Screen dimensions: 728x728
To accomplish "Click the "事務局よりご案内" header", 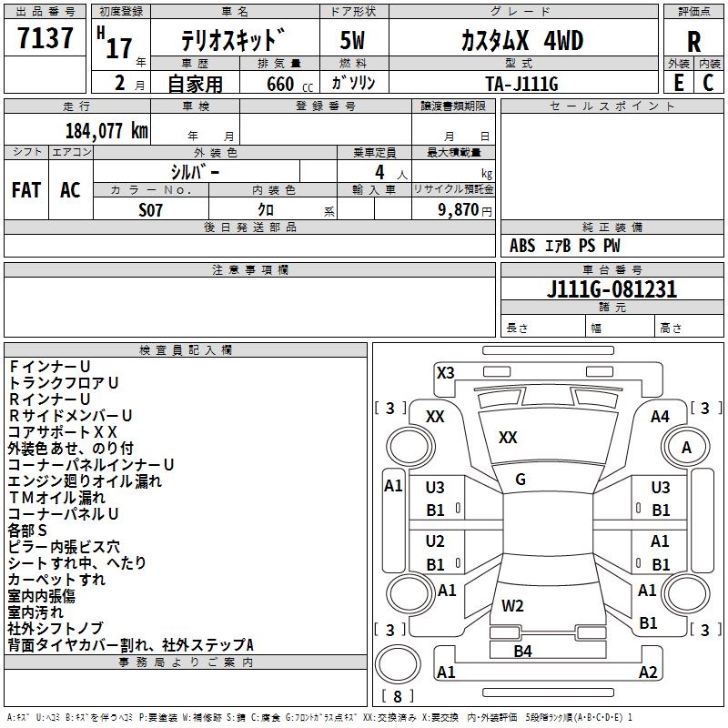I will pos(186,662).
